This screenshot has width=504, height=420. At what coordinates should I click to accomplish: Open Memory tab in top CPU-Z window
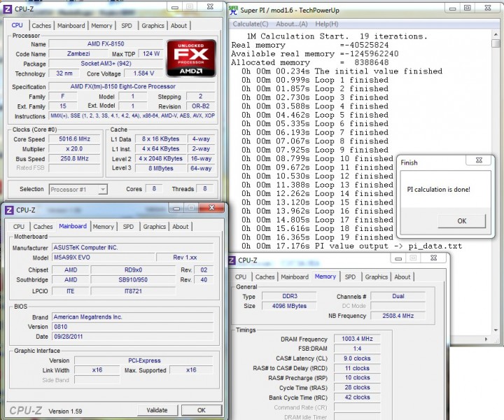pyautogui.click(x=101, y=26)
